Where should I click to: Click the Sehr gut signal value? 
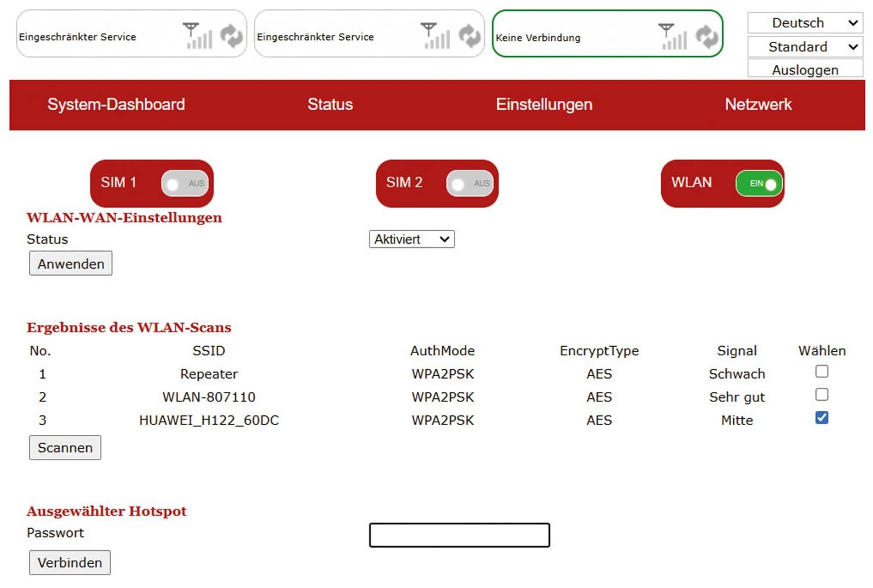tap(737, 397)
